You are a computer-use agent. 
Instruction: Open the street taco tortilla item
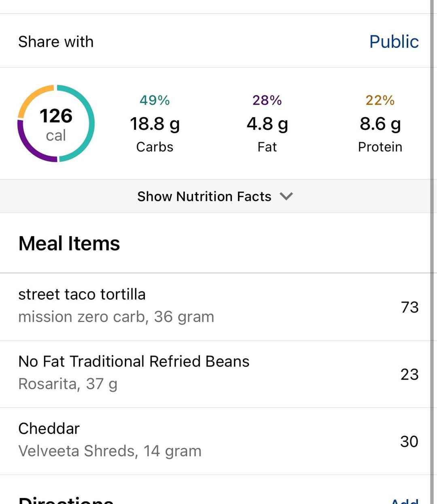(215, 307)
